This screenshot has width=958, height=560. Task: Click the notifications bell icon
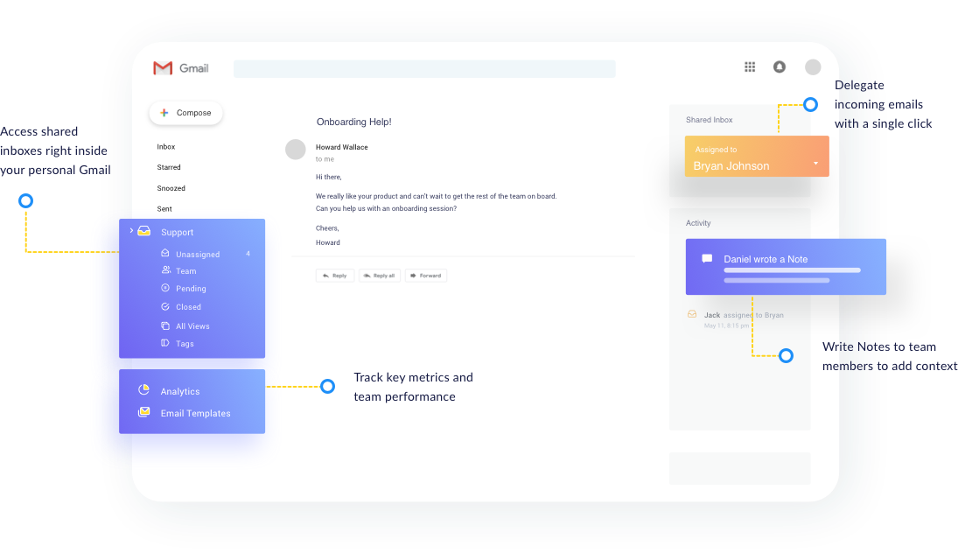(779, 67)
